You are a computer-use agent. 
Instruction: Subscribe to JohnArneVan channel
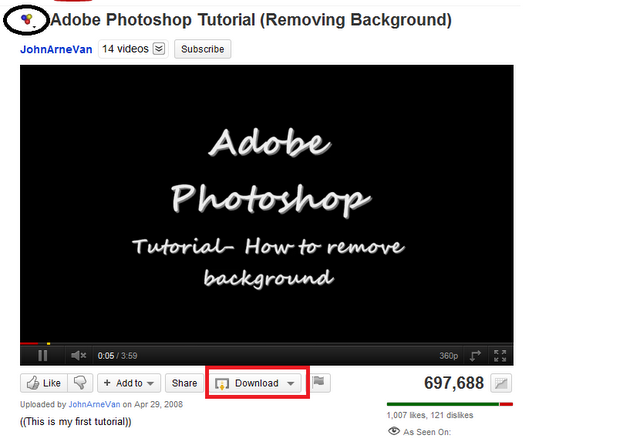[202, 49]
